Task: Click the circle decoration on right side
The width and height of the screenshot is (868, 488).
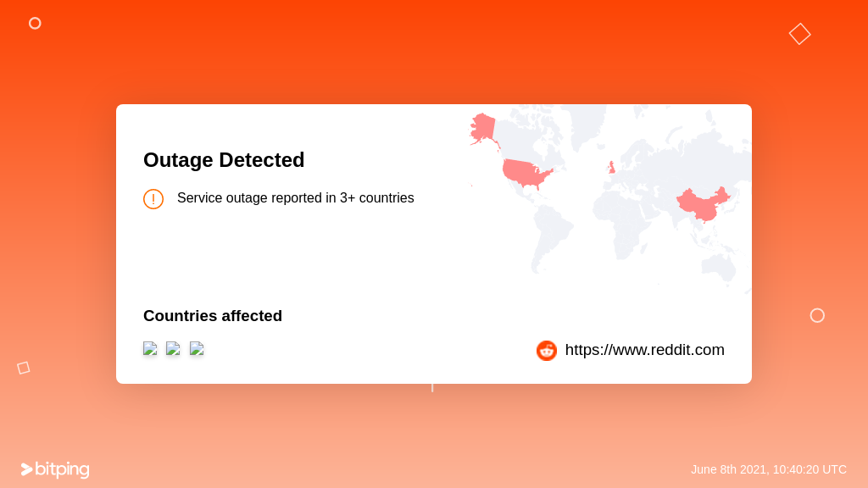Action: (817, 315)
